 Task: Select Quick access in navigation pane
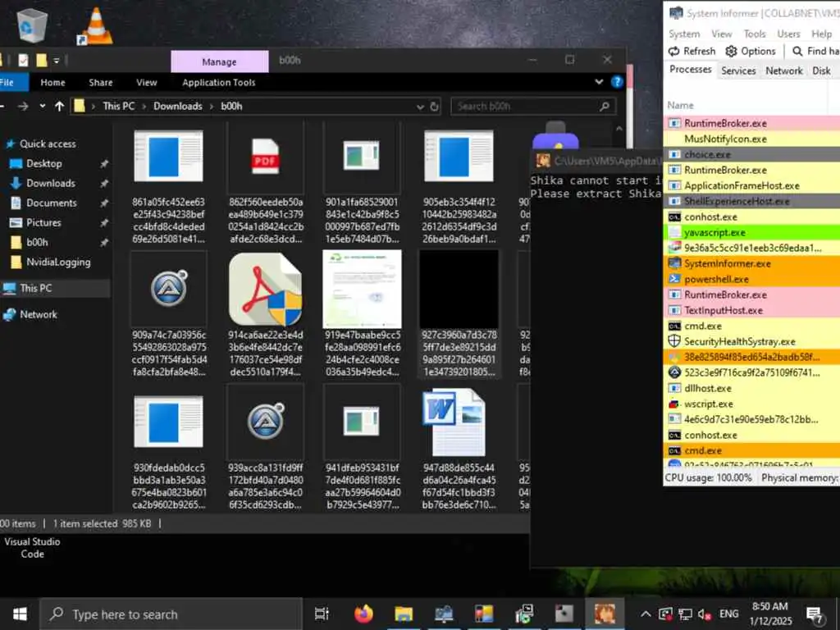coord(48,144)
